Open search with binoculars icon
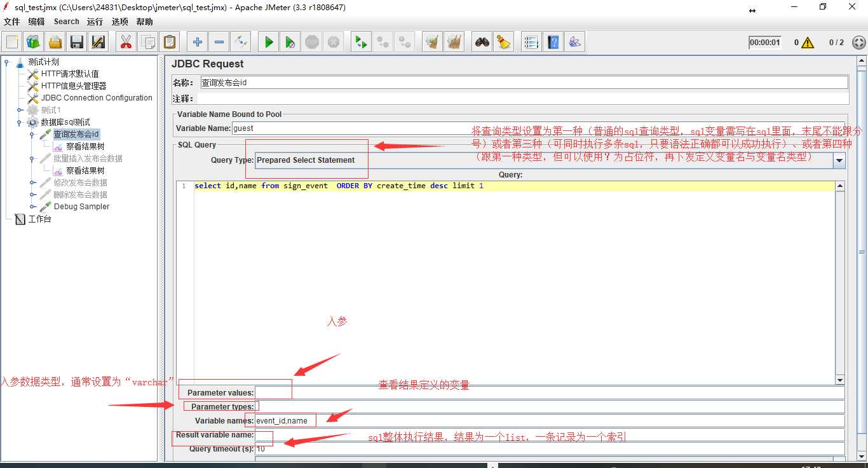Viewport: 868px width, 468px height. pos(482,43)
